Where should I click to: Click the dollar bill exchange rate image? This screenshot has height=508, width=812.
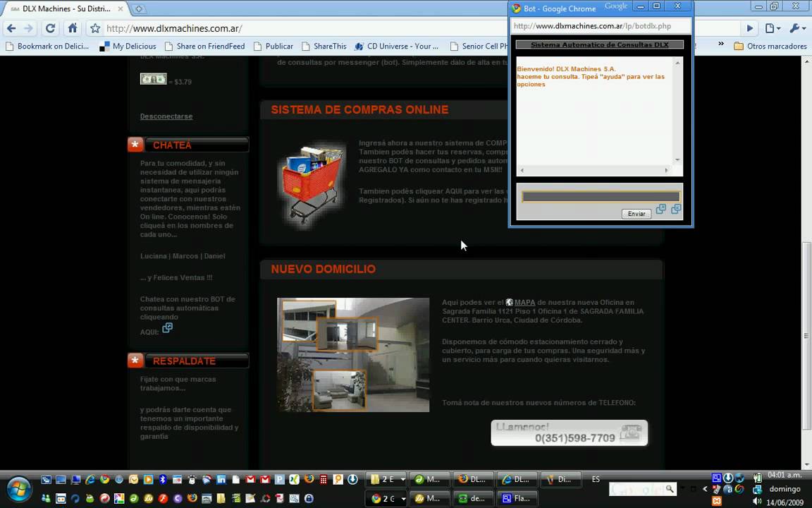click(153, 79)
